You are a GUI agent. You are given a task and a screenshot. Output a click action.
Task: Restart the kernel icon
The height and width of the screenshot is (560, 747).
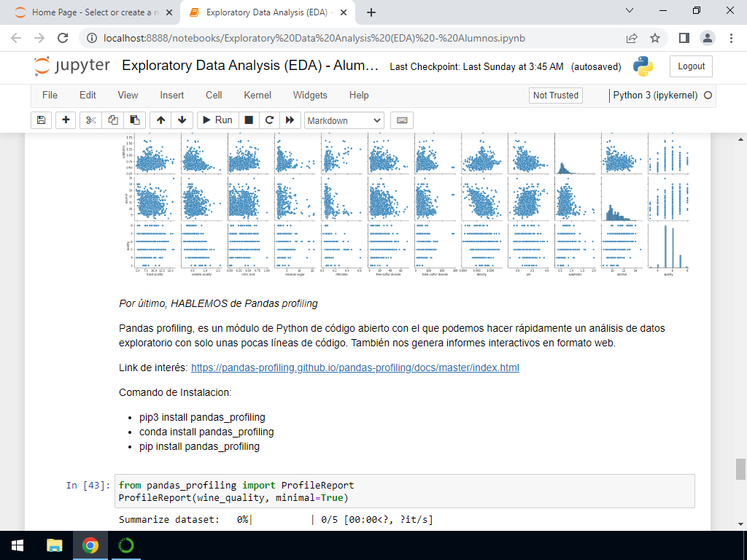tap(270, 120)
